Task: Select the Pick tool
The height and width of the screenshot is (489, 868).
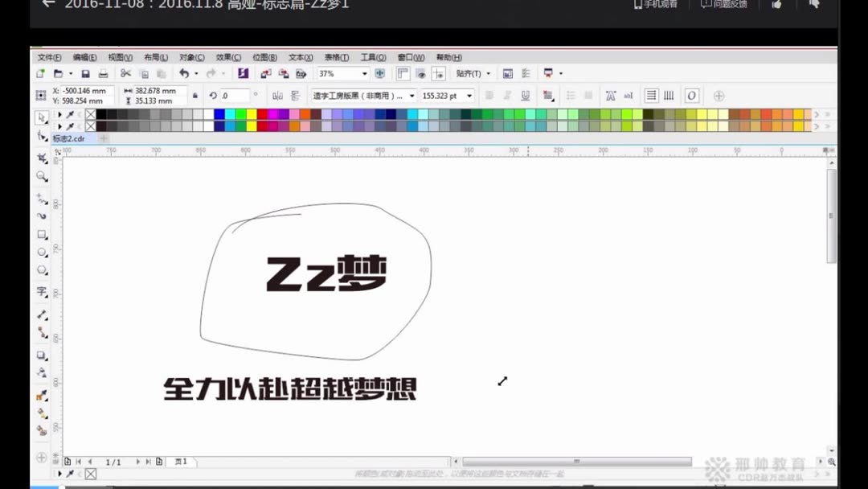Action: click(42, 117)
